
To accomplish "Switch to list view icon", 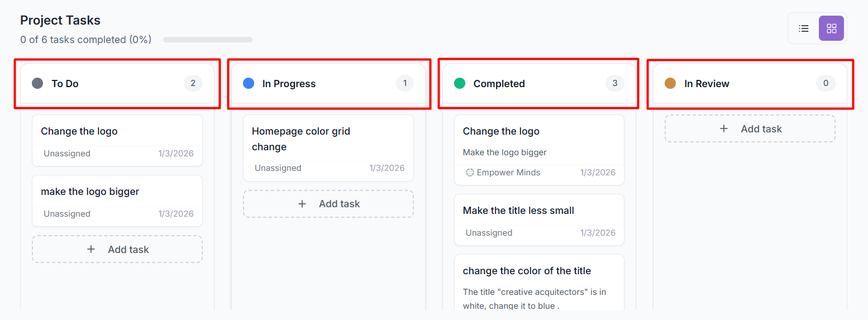I will click(804, 28).
